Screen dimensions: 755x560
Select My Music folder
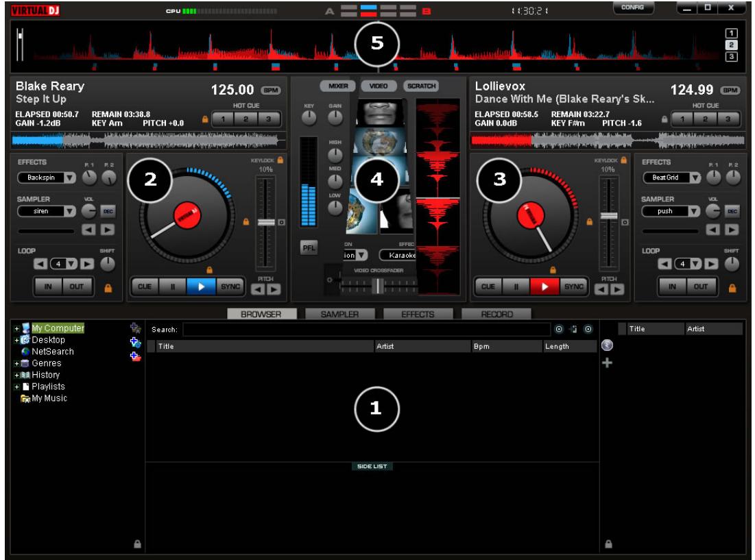pos(49,398)
